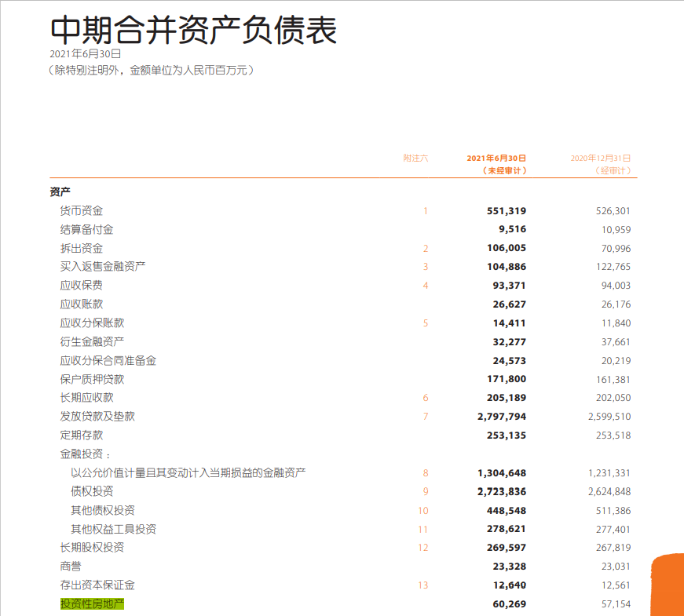The image size is (684, 616).
Task: Click note number 13 for 存出资本保证金
Action: [x=423, y=585]
